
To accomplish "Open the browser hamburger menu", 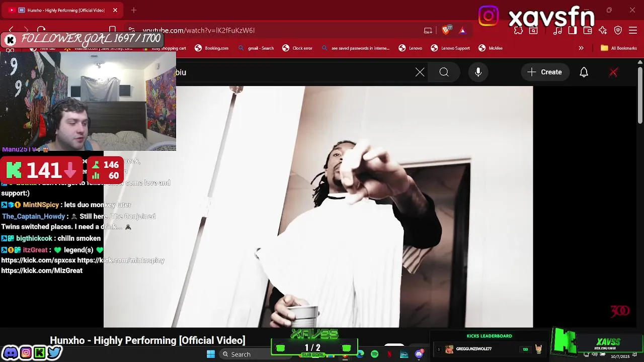I will click(x=633, y=31).
